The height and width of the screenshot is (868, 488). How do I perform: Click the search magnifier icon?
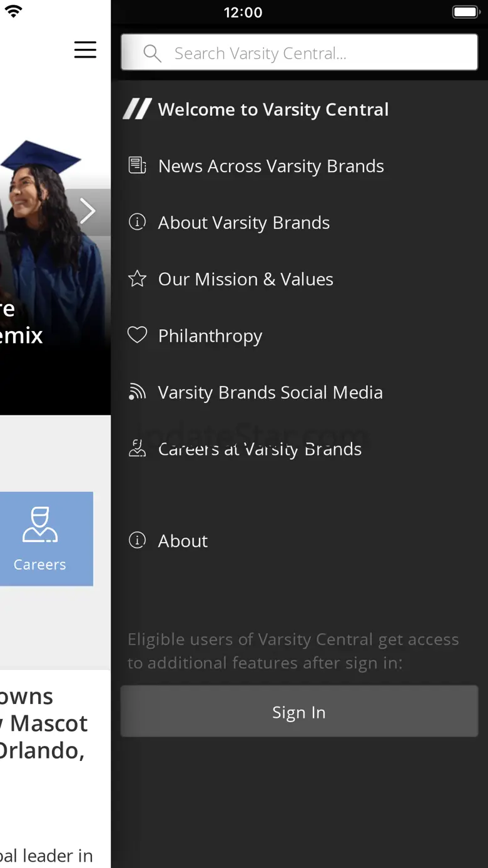point(152,53)
